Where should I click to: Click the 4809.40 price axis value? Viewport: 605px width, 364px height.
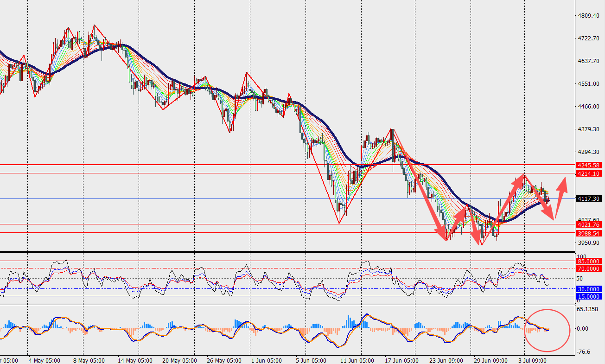tap(590, 16)
